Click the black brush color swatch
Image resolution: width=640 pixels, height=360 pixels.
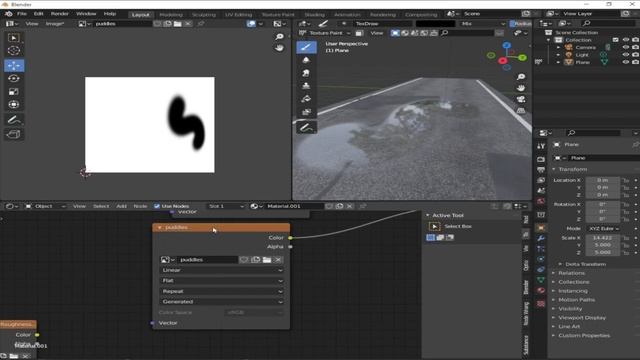(x=435, y=24)
